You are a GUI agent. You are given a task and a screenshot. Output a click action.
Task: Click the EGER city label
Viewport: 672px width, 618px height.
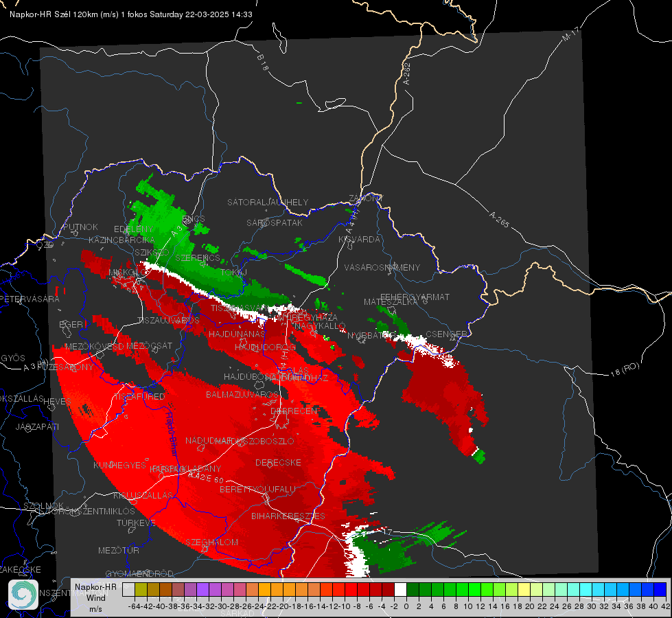[71, 325]
